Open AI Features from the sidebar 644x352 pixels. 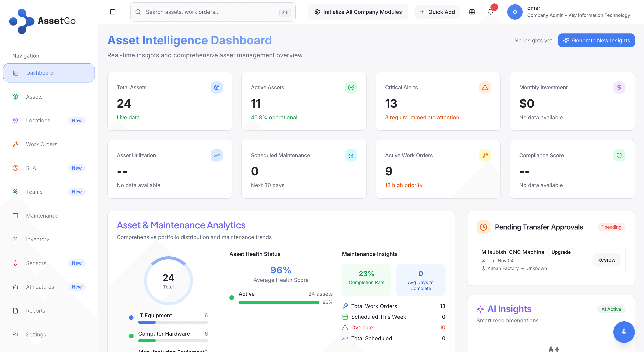[40, 287]
